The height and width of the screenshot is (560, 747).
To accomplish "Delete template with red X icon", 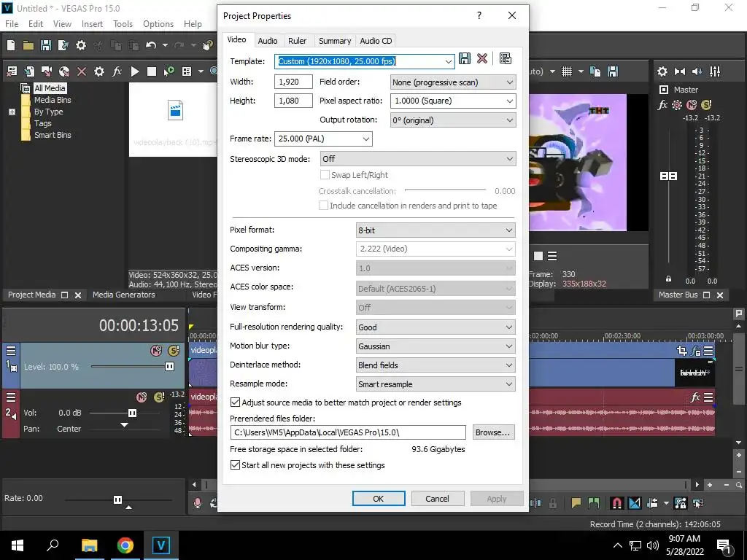I will tap(482, 58).
